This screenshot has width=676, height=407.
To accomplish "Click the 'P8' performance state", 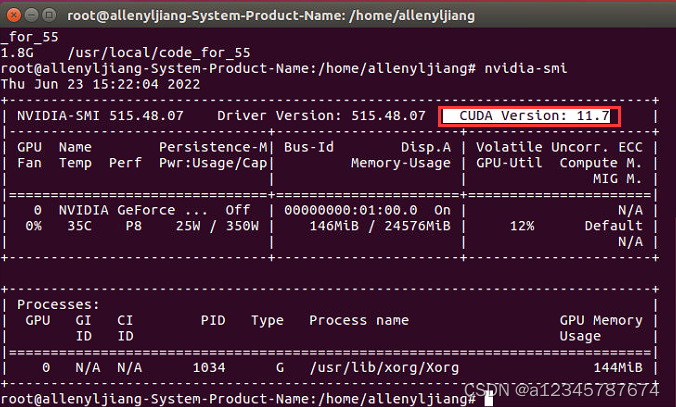I will click(x=134, y=226).
